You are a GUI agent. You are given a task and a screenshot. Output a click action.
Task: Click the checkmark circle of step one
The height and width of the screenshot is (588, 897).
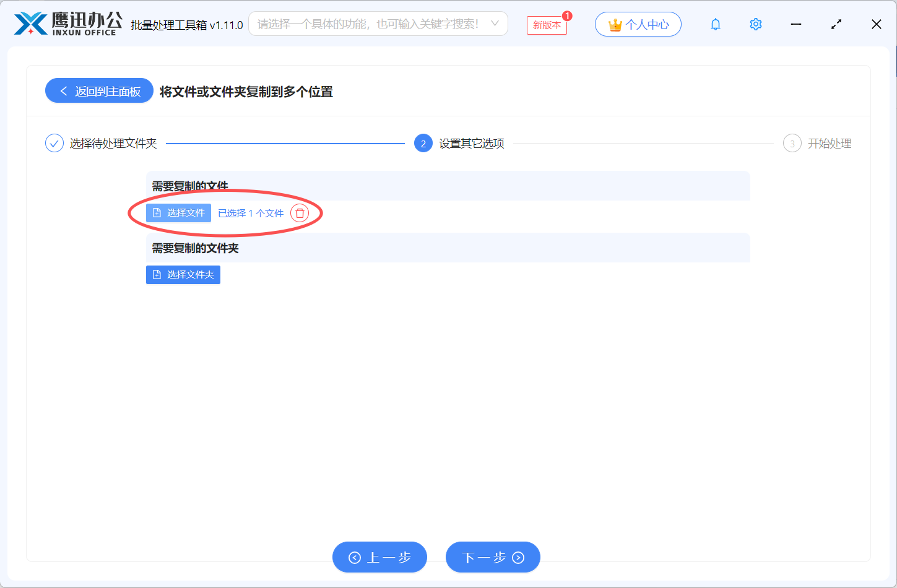[x=54, y=144]
